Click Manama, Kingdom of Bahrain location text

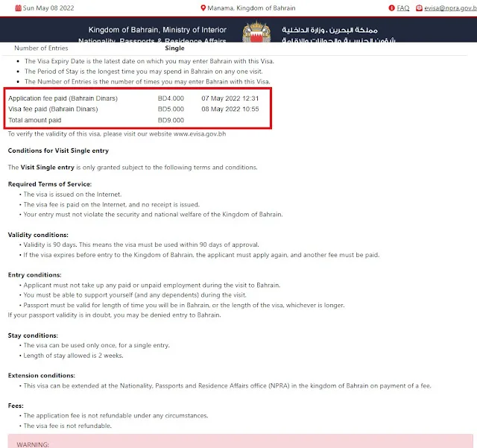tap(251, 8)
